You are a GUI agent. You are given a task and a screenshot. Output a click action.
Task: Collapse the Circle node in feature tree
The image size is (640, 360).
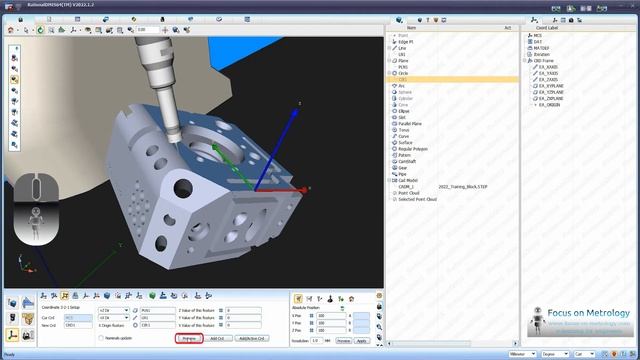[389, 73]
